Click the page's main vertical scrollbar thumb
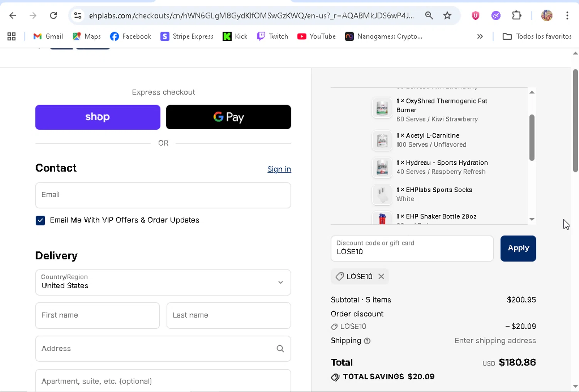This screenshot has height=392, width=579. coord(575,120)
